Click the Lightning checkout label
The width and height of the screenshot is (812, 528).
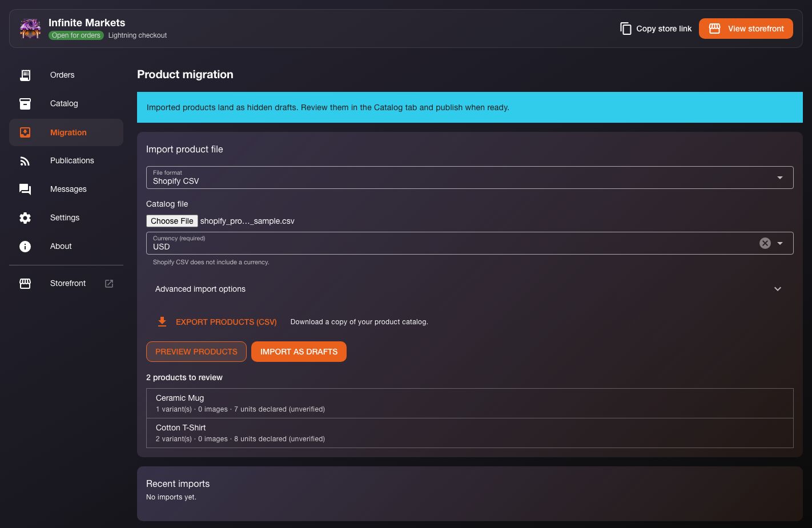click(138, 35)
